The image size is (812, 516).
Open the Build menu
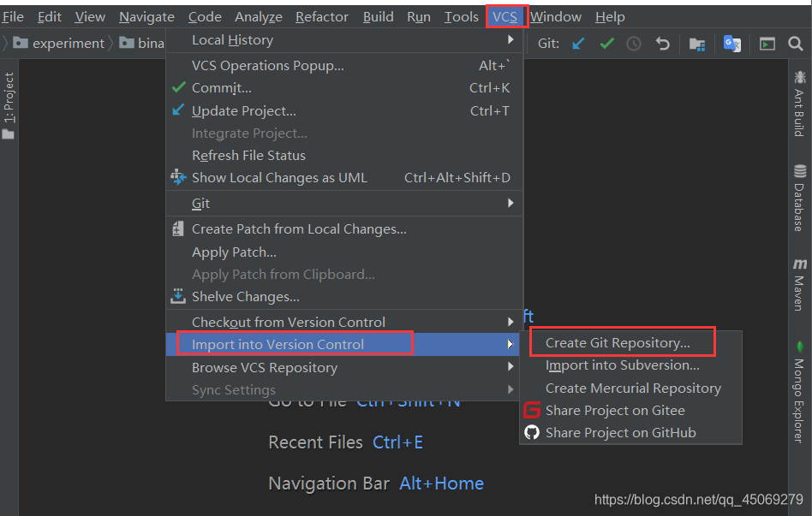pos(378,17)
